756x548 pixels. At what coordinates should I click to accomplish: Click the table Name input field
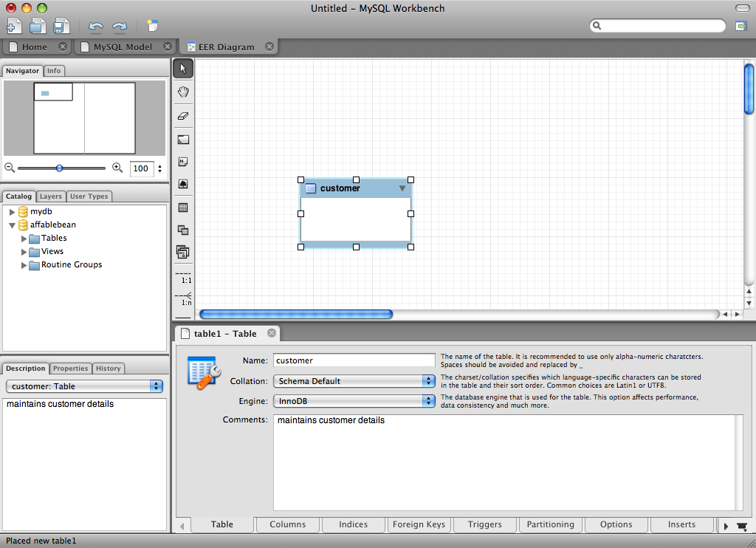[354, 360]
